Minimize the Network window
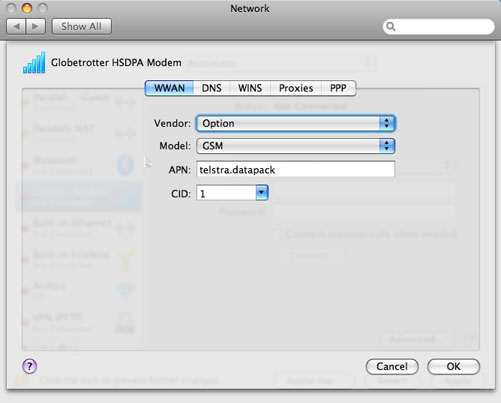Image resolution: width=501 pixels, height=403 pixels. 27,8
